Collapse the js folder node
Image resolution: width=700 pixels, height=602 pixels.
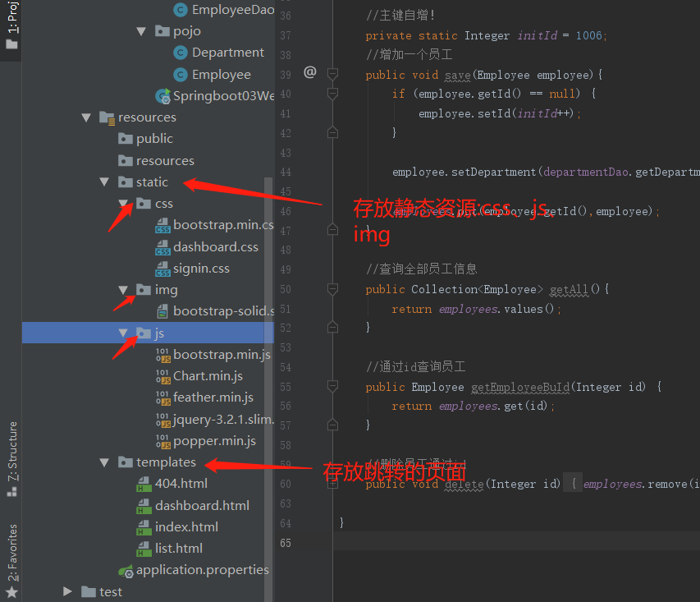(x=123, y=333)
